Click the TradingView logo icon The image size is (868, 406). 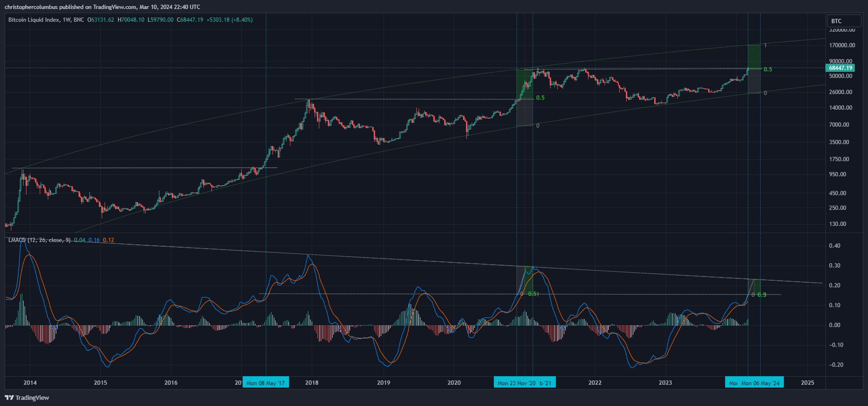coord(9,397)
